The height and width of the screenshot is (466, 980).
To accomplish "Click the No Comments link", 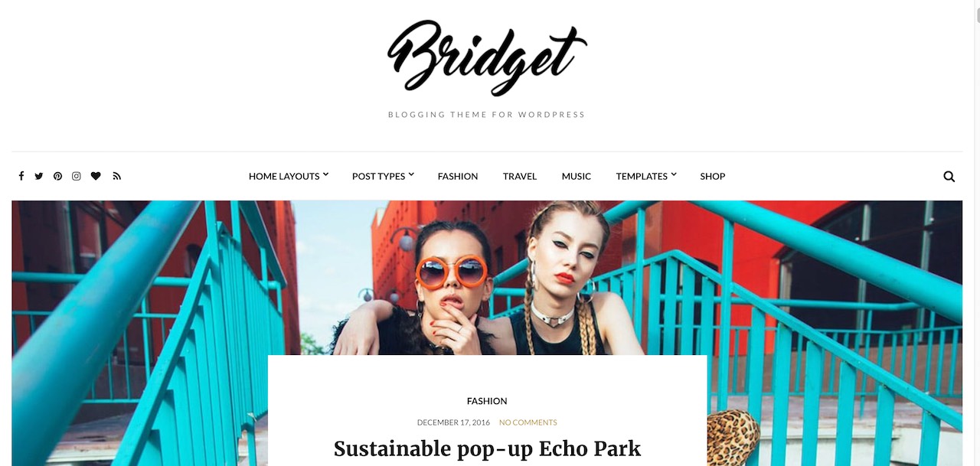I will [x=528, y=422].
